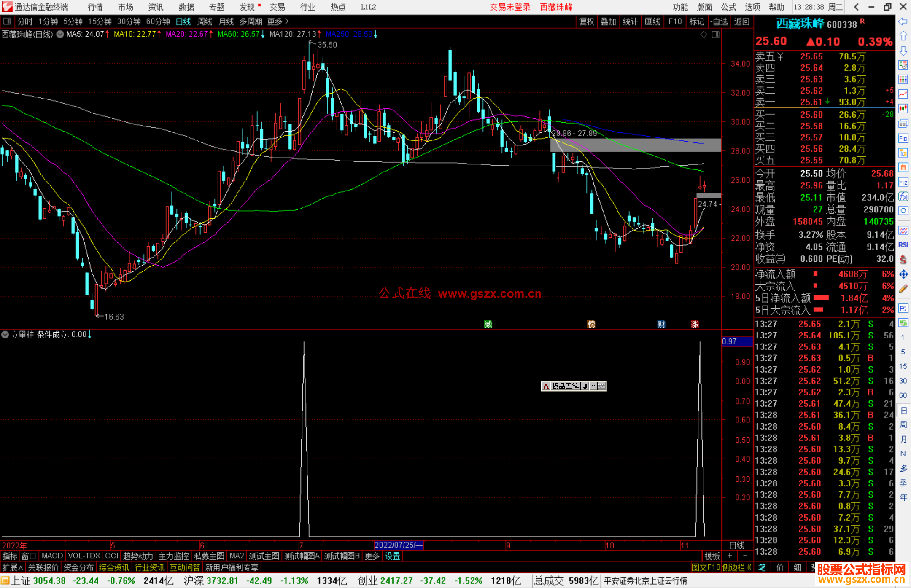The image size is (911, 588).
Task: Click the 复权 button
Action: pos(587,21)
